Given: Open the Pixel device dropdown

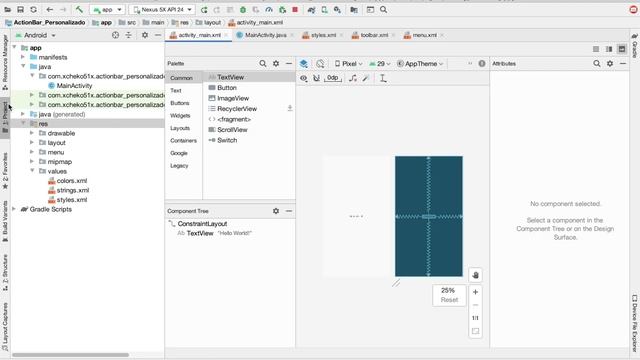Looking at the screenshot, I should [x=349, y=64].
